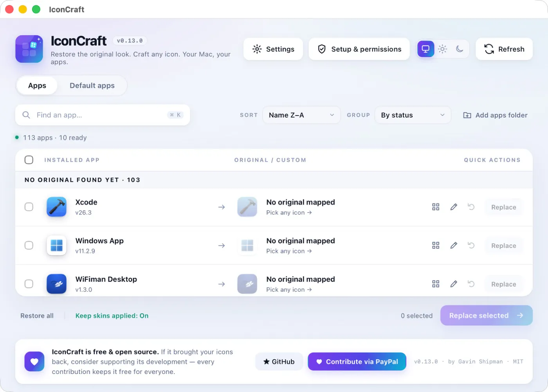Screen dimensions: 548x392
Task: Click Replace button for Windows App
Action: pos(504,246)
